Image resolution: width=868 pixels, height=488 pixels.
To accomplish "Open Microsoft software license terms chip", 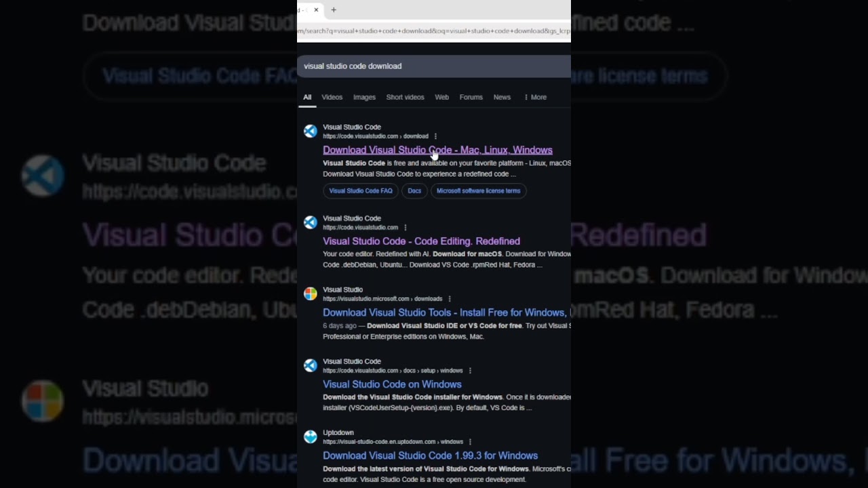I will 478,191.
